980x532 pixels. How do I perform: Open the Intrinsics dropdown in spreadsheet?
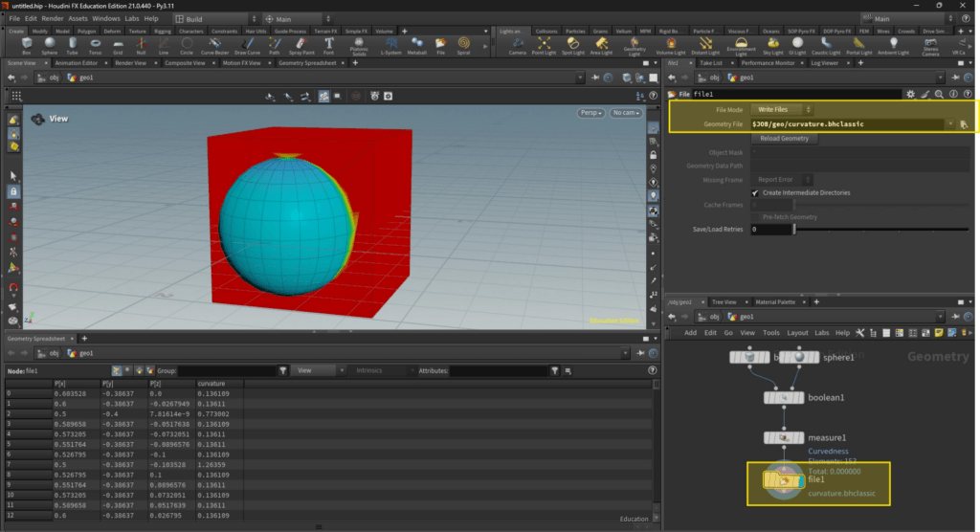[x=383, y=370]
